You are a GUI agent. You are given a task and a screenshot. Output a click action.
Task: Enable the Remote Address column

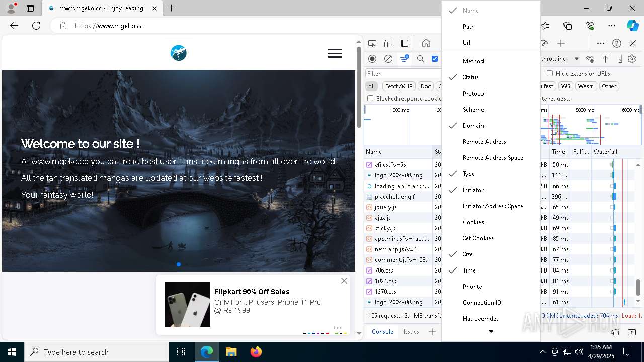[491, 142]
